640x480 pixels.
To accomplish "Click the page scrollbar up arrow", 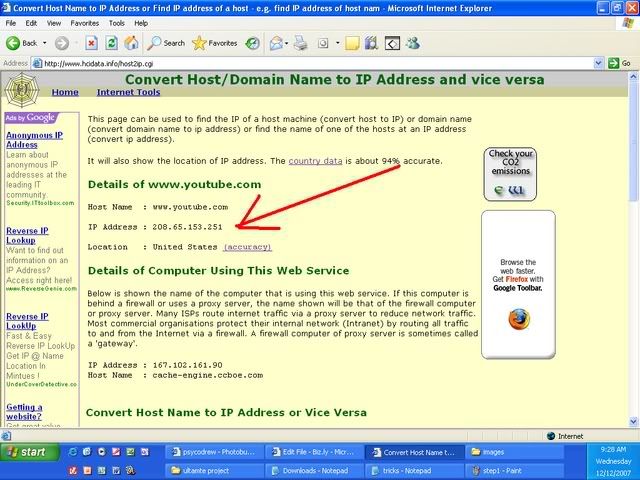I will point(633,76).
